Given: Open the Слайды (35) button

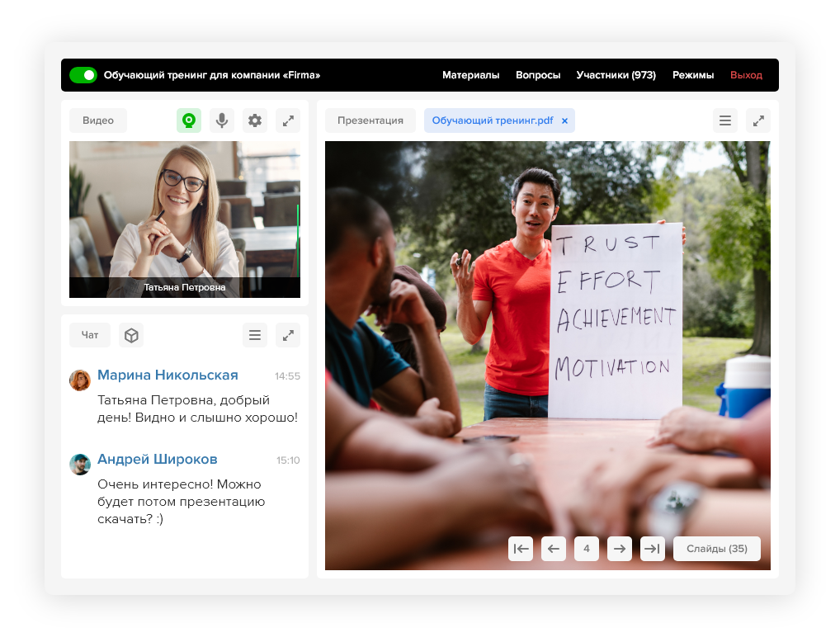Looking at the screenshot, I should (716, 549).
